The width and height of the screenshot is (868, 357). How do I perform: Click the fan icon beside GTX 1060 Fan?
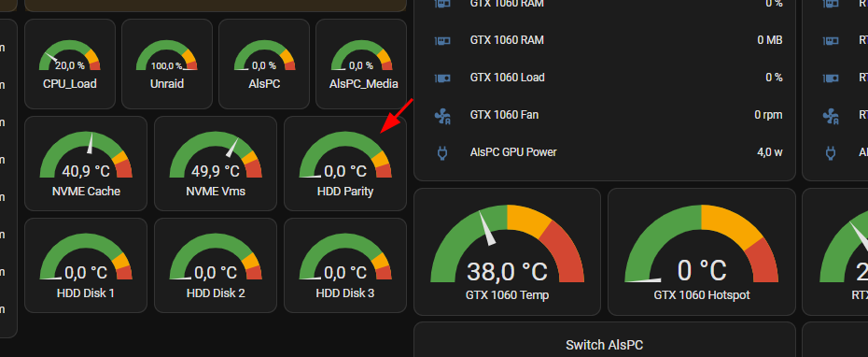point(442,115)
